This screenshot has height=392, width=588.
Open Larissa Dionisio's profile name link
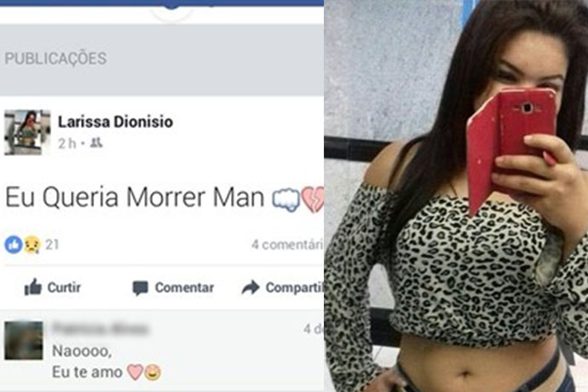point(115,122)
